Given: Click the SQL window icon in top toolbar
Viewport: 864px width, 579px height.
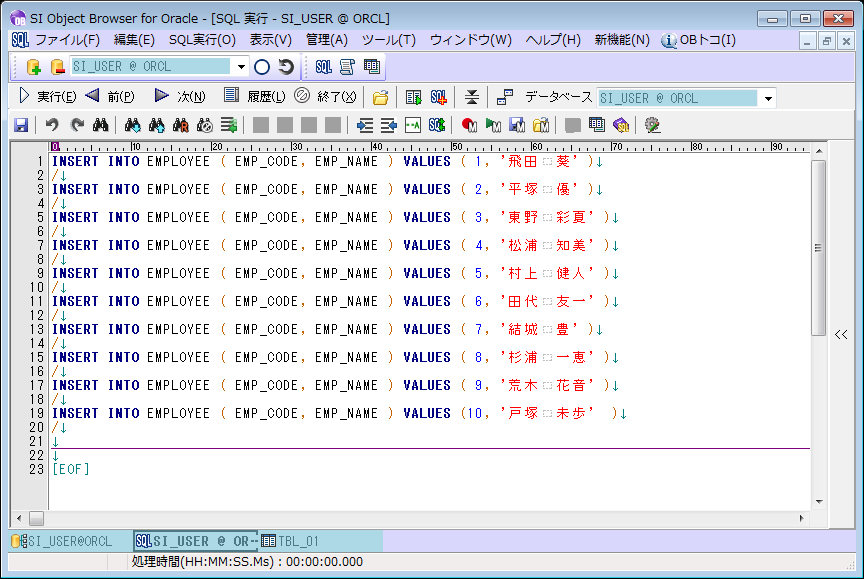Looking at the screenshot, I should pyautogui.click(x=323, y=67).
